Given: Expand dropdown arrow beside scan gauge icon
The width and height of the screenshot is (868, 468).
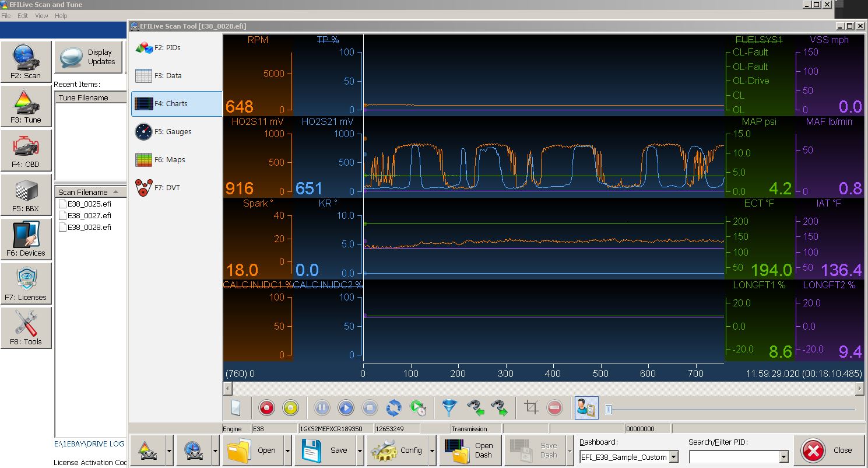Looking at the screenshot, I should click(x=216, y=450).
